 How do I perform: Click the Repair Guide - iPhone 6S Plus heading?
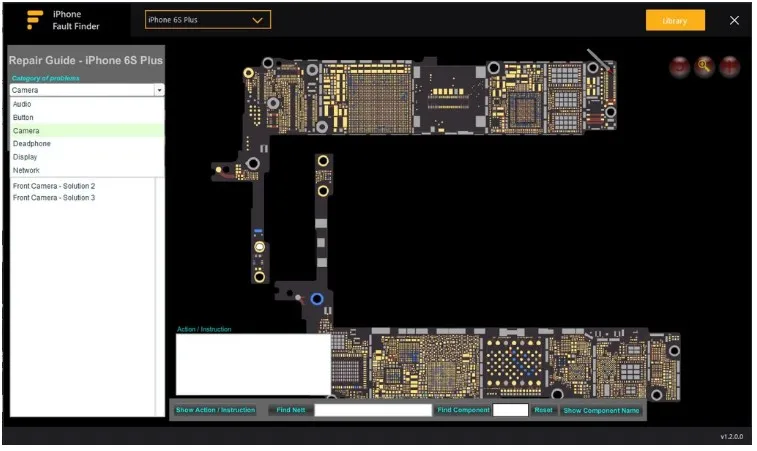85,60
